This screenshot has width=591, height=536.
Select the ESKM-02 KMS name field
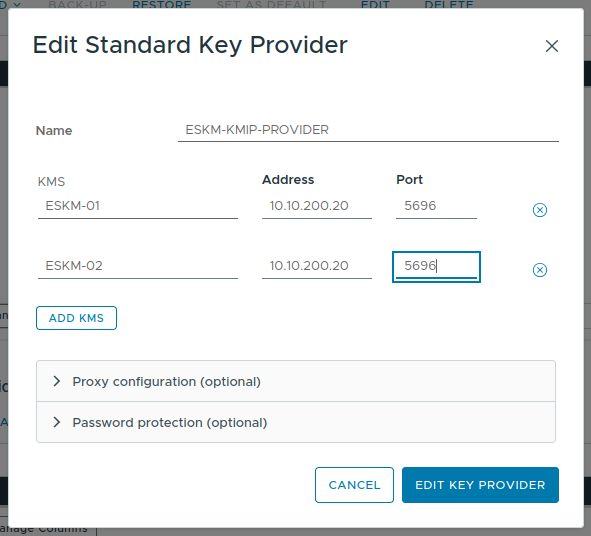pos(138,266)
